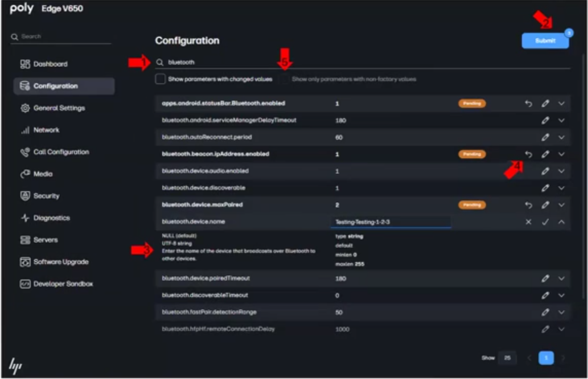Open Developer Sandbox in the sidebar
Viewport: 588px width, 379px height.
(64, 284)
